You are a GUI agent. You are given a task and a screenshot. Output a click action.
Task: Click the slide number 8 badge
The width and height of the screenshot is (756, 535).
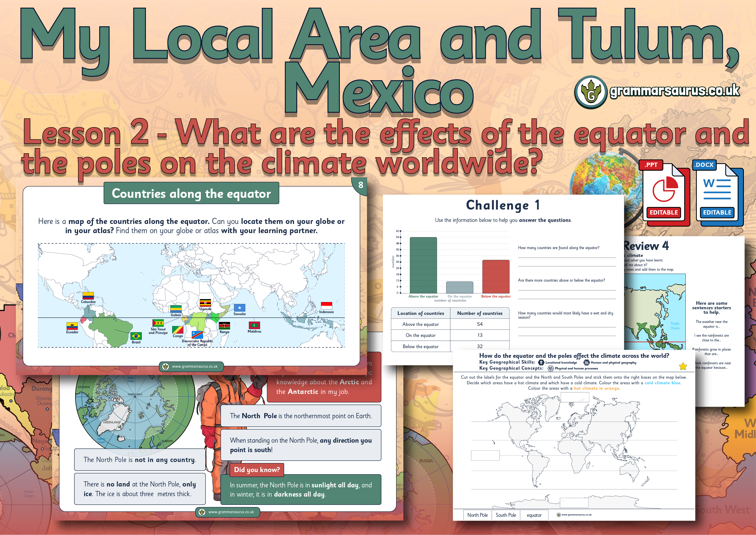pos(361,185)
